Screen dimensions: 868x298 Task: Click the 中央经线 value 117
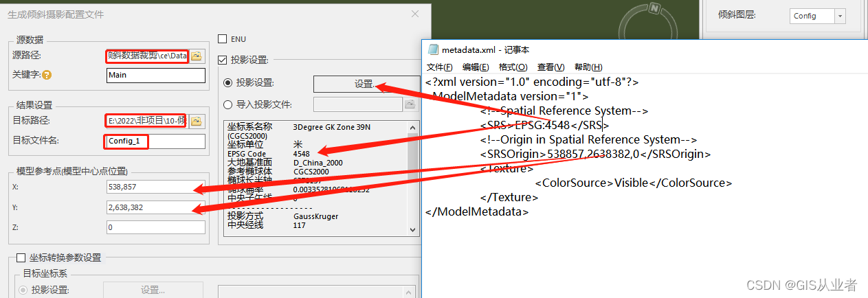[x=299, y=225]
